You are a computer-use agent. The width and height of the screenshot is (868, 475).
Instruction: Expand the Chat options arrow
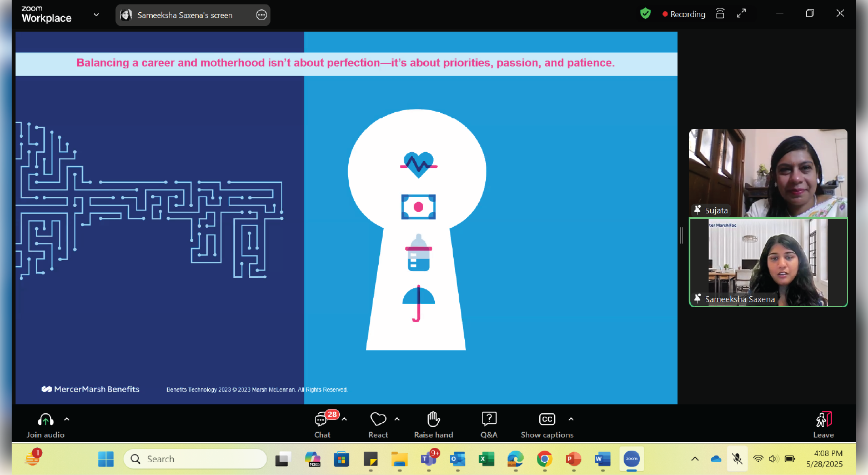(344, 419)
